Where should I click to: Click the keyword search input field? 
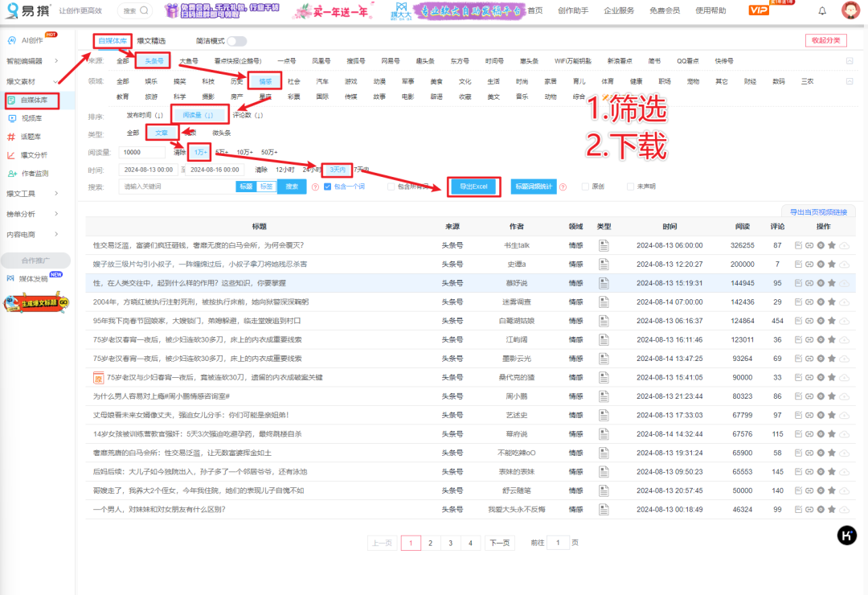click(177, 187)
